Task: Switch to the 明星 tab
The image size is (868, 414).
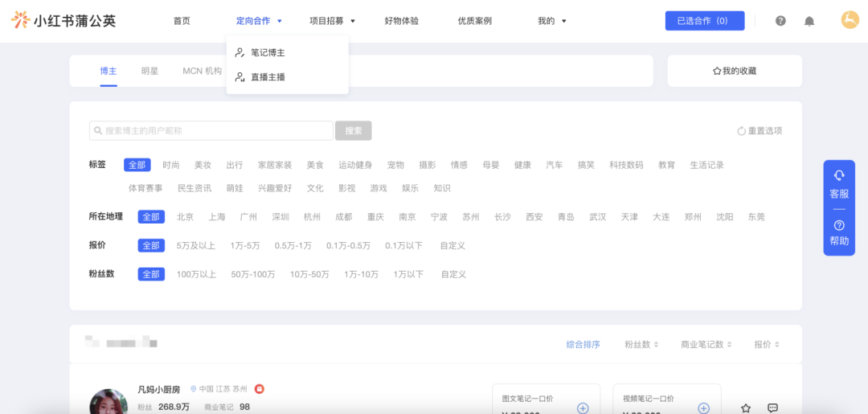Action: tap(149, 71)
